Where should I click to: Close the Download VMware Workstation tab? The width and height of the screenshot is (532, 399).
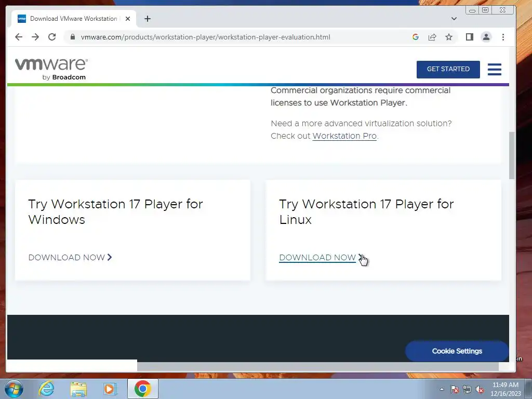click(128, 19)
